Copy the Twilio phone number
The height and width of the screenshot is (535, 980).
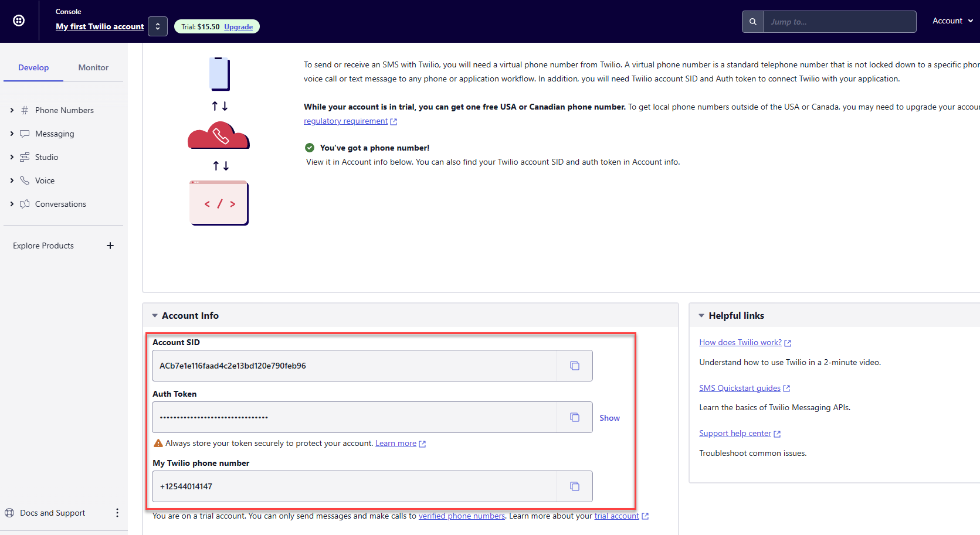click(x=574, y=486)
